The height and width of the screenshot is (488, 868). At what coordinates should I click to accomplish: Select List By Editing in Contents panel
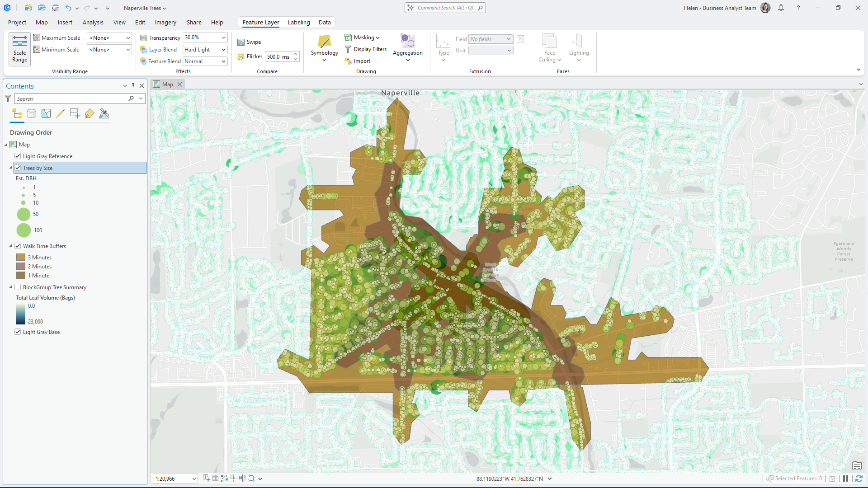point(61,113)
